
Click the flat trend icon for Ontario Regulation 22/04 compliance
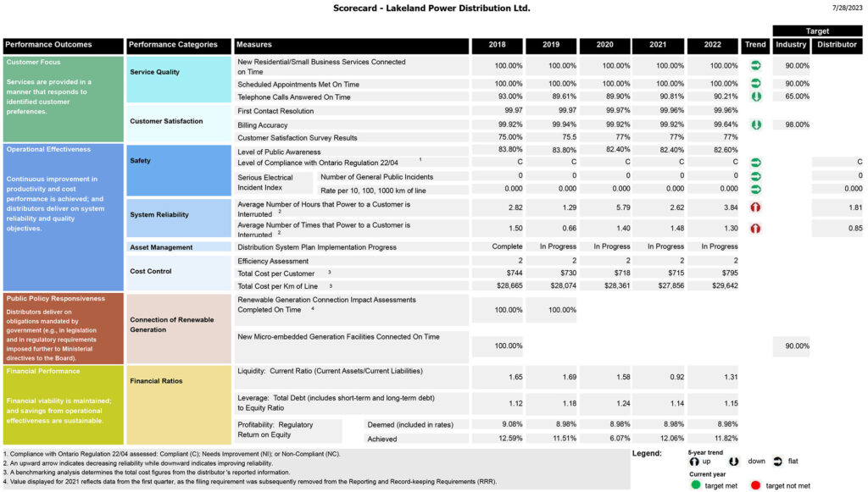[755, 163]
